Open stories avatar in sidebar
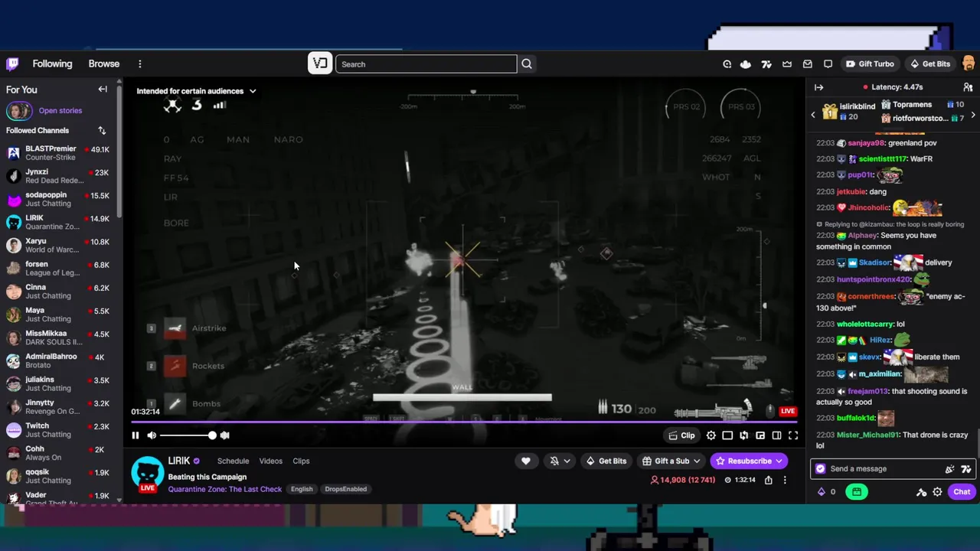The height and width of the screenshot is (551, 980). (x=18, y=111)
